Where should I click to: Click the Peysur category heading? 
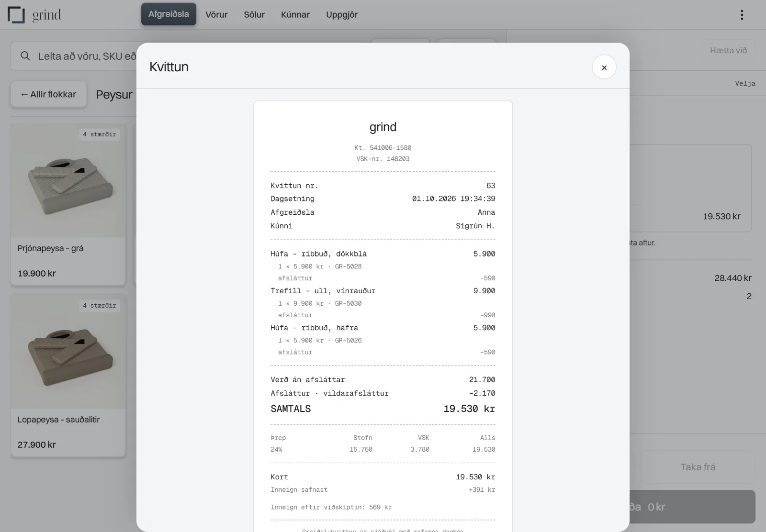coord(114,95)
